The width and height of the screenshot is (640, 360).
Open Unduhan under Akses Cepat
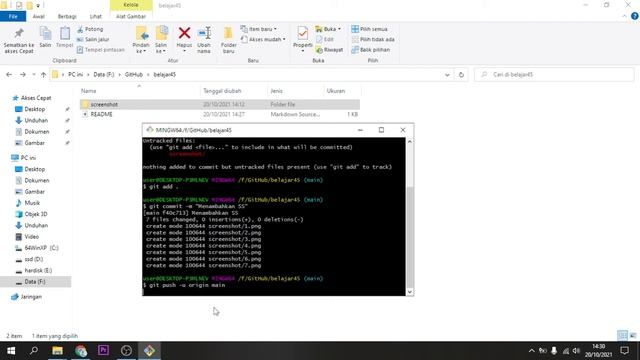pos(36,120)
